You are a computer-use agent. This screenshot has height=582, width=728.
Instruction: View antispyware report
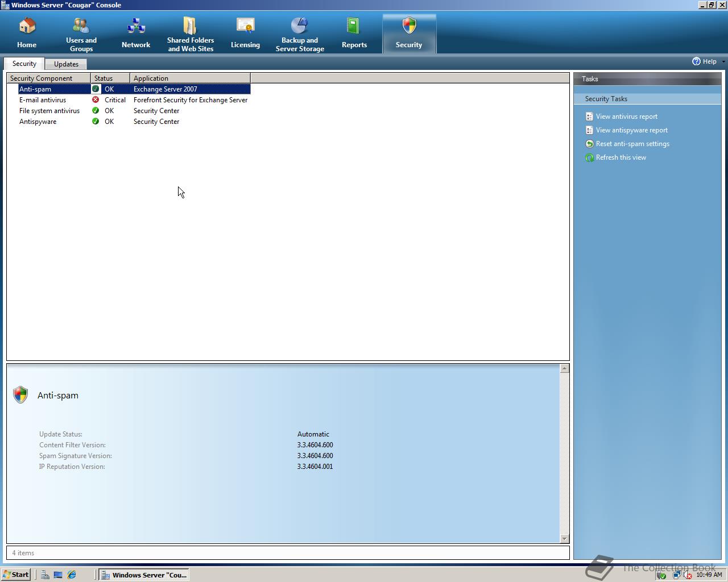632,130
